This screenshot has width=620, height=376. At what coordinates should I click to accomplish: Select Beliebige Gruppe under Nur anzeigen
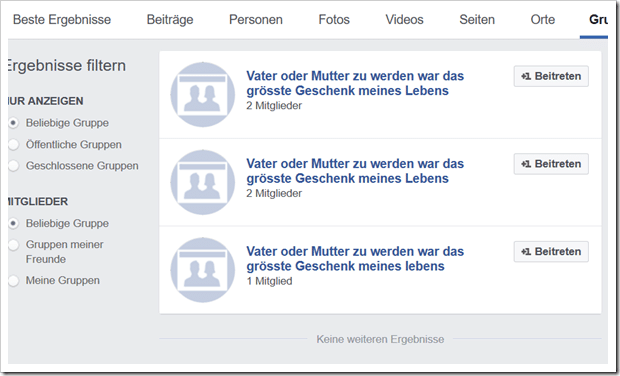[13, 123]
